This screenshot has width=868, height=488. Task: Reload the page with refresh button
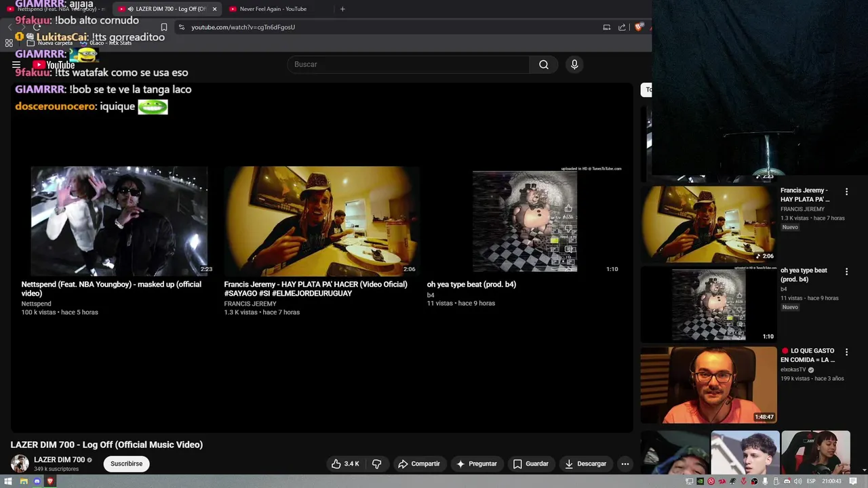coord(37,27)
